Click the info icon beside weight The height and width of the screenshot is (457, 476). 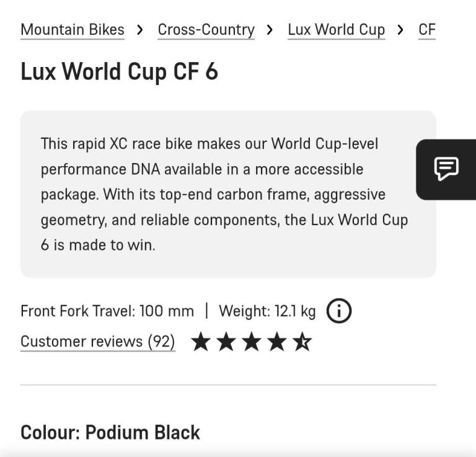(338, 311)
